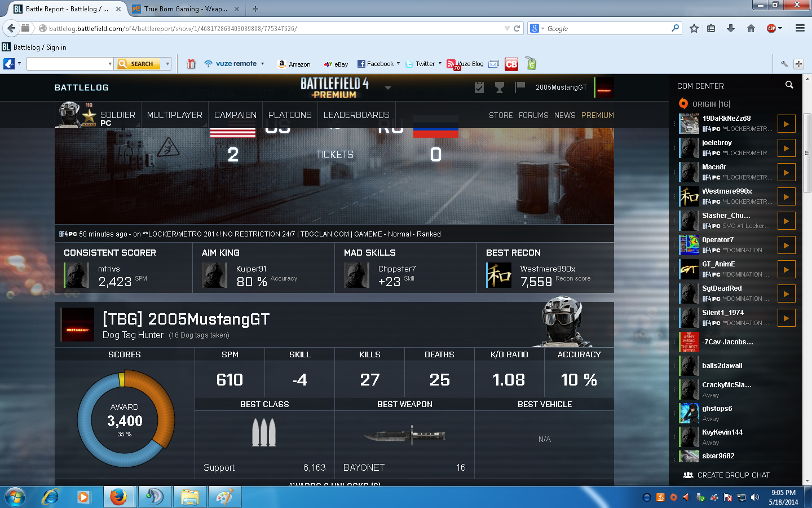Click the page vertical scrollbar

[x=807, y=153]
